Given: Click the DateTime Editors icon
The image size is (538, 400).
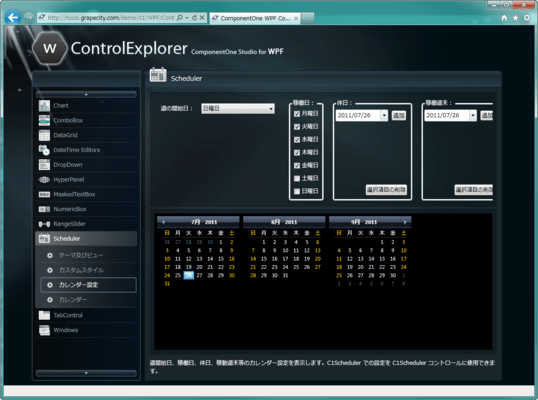Looking at the screenshot, I should [44, 150].
